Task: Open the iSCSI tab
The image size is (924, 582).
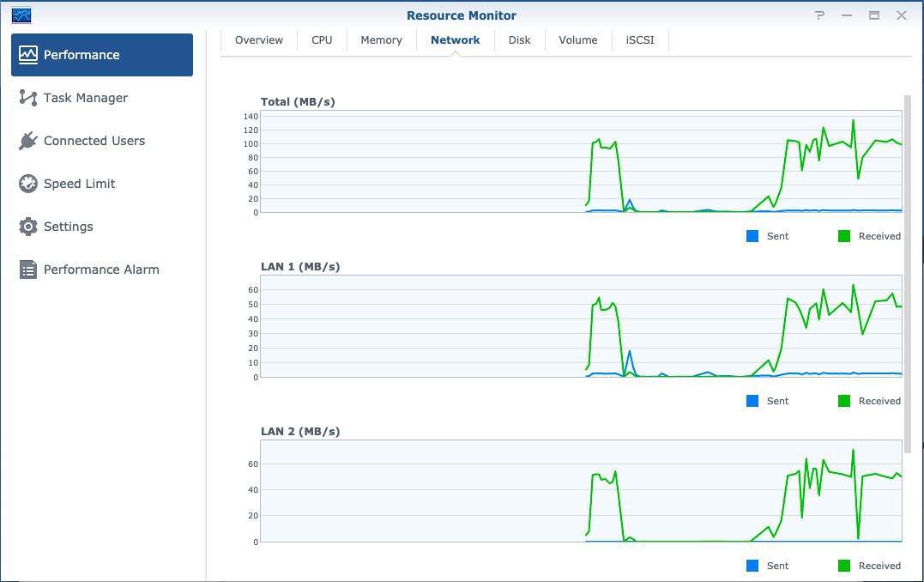Action: click(x=640, y=40)
